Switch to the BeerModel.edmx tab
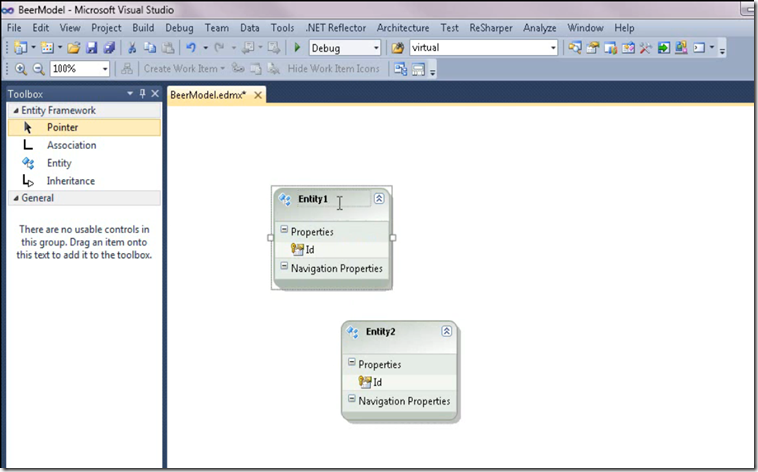This screenshot has width=758, height=472. 208,95
